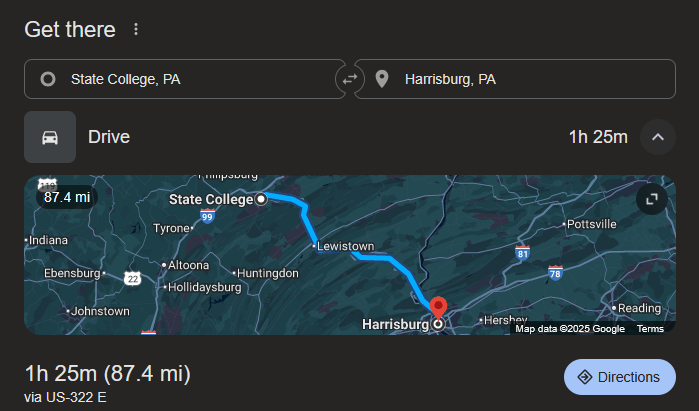The height and width of the screenshot is (411, 699).
Task: Click the Lewistown label on the map
Action: [344, 246]
